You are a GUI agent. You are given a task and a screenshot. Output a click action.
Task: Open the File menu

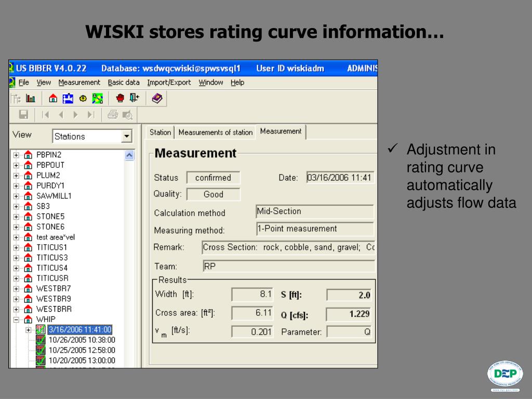coord(24,83)
